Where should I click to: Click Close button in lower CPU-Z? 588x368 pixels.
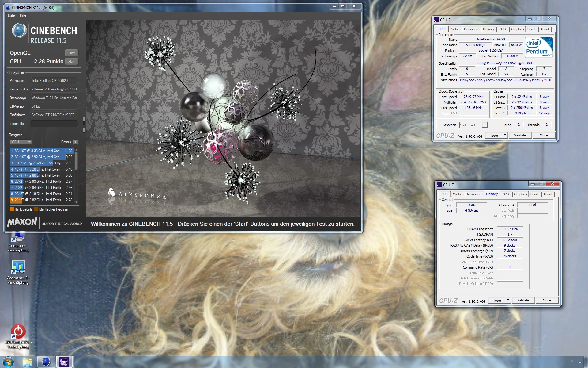[547, 300]
